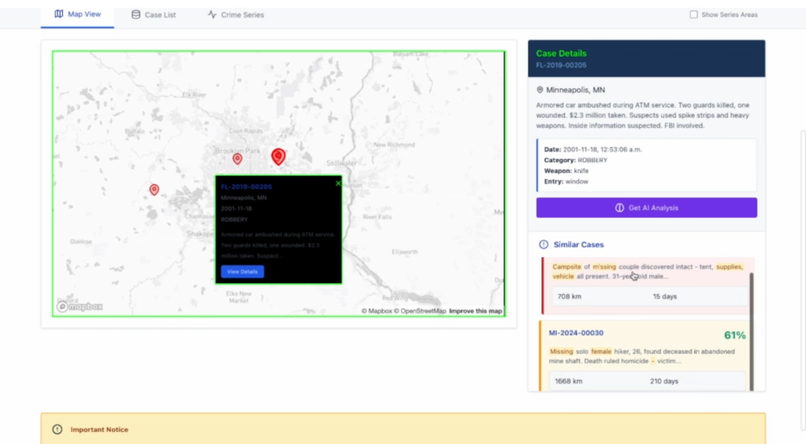The width and height of the screenshot is (806, 444).
Task: Click the 1668 km distance value
Action: point(569,381)
